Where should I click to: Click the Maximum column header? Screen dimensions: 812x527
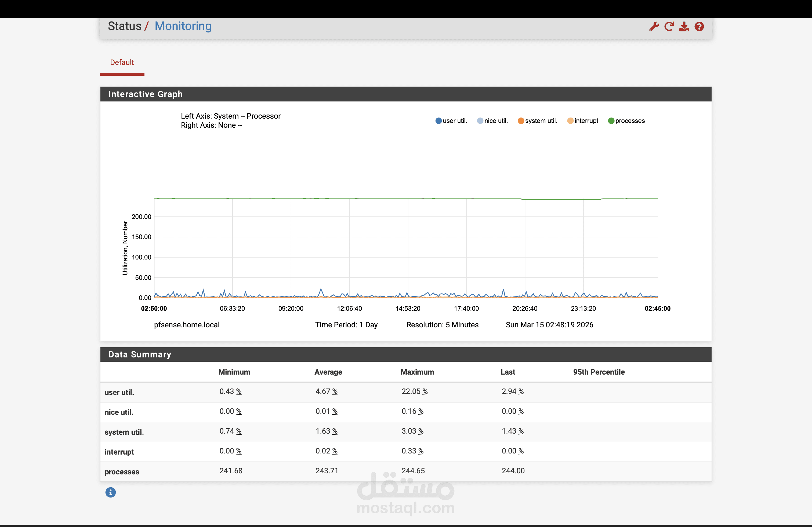point(417,372)
